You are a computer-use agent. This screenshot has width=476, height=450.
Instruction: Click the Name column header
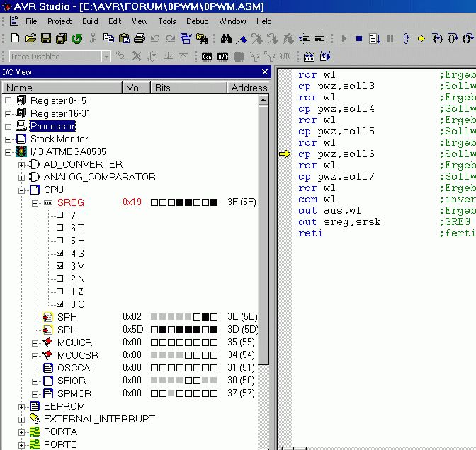point(20,88)
